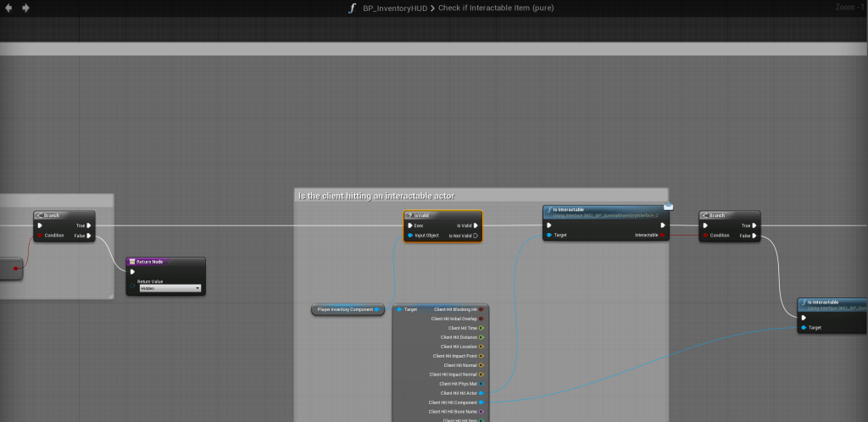Click the Player Inventory Component output pin

377,310
